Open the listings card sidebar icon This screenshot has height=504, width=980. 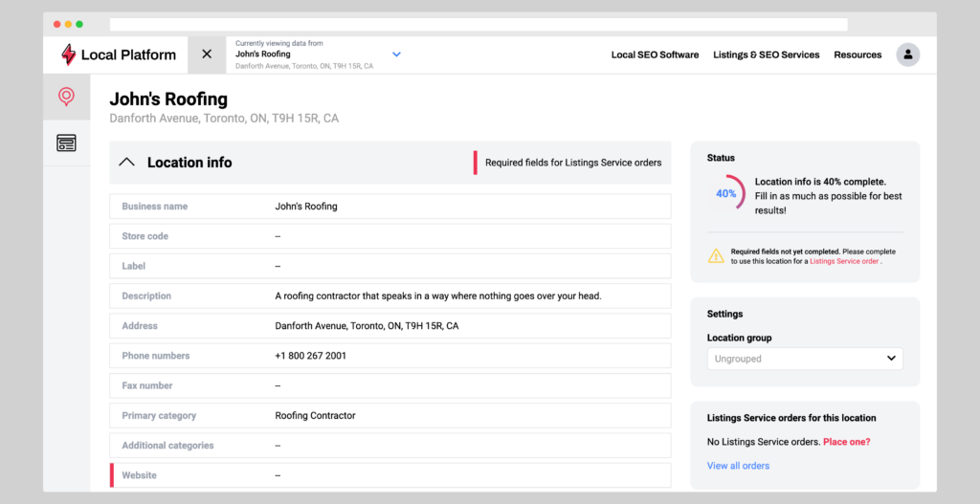pos(66,143)
